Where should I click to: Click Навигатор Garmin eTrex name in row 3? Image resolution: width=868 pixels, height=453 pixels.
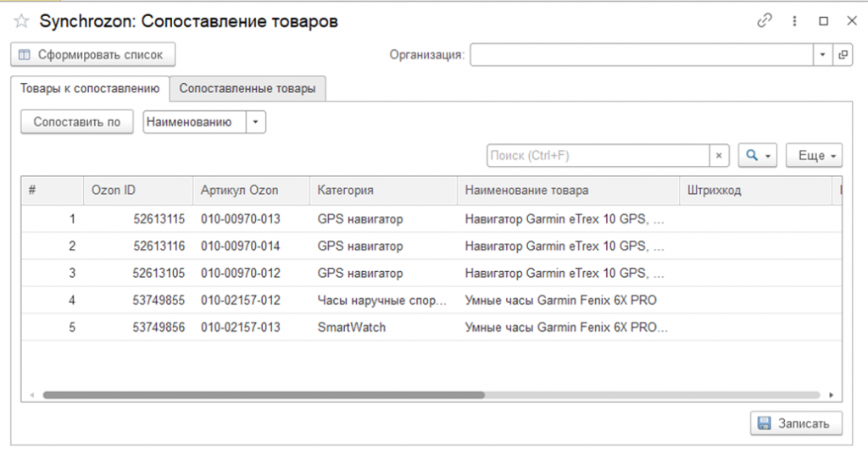[x=569, y=273]
